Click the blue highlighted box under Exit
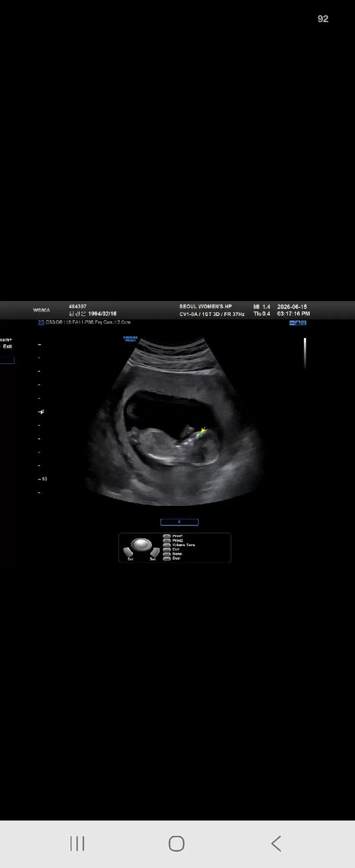 click(x=7, y=360)
